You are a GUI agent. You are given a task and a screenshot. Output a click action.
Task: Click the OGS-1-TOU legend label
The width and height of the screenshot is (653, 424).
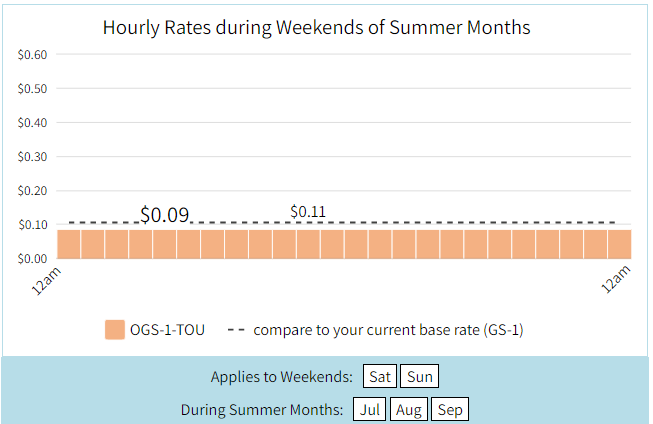tap(167, 330)
